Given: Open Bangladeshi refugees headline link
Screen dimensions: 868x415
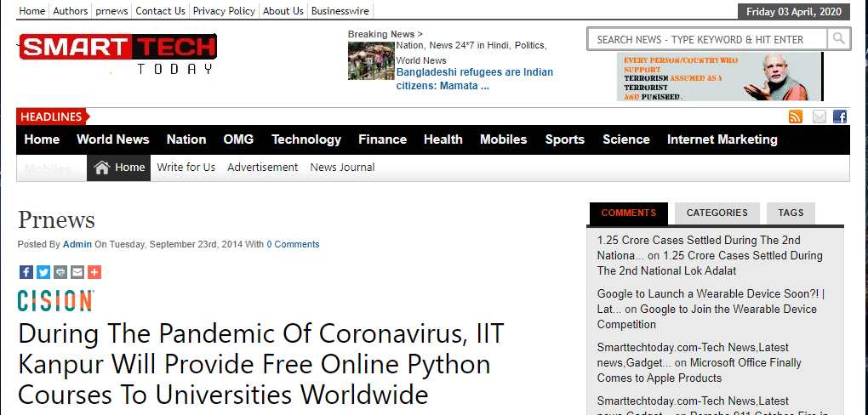Looking at the screenshot, I should pos(474,79).
